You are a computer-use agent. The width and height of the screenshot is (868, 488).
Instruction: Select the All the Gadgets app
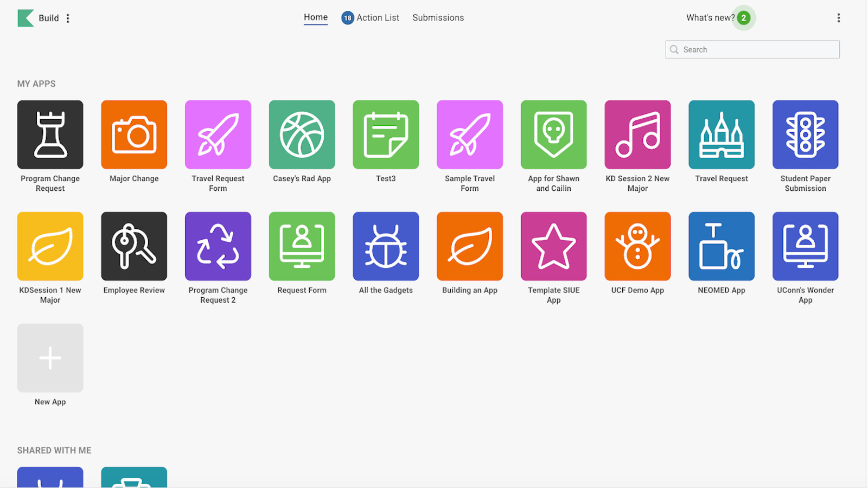(386, 246)
